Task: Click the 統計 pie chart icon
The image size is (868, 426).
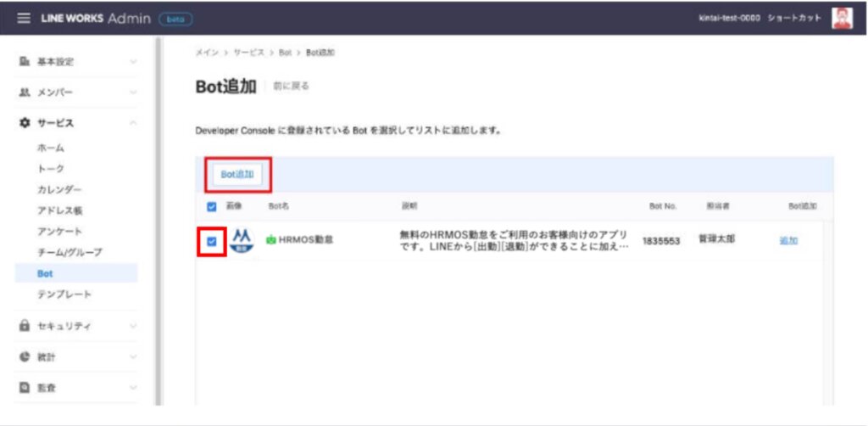Action: tap(25, 357)
